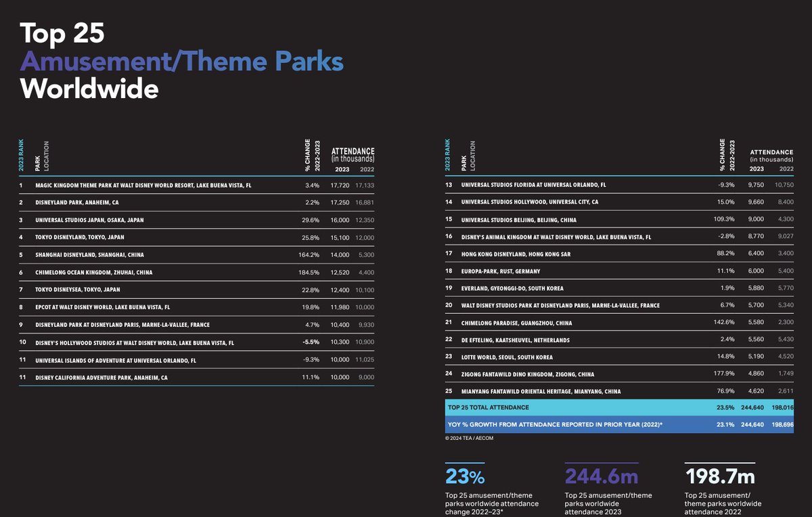The height and width of the screenshot is (517, 812).
Task: Click Hollywood Studios change '-5.5%'
Action: coord(311,343)
